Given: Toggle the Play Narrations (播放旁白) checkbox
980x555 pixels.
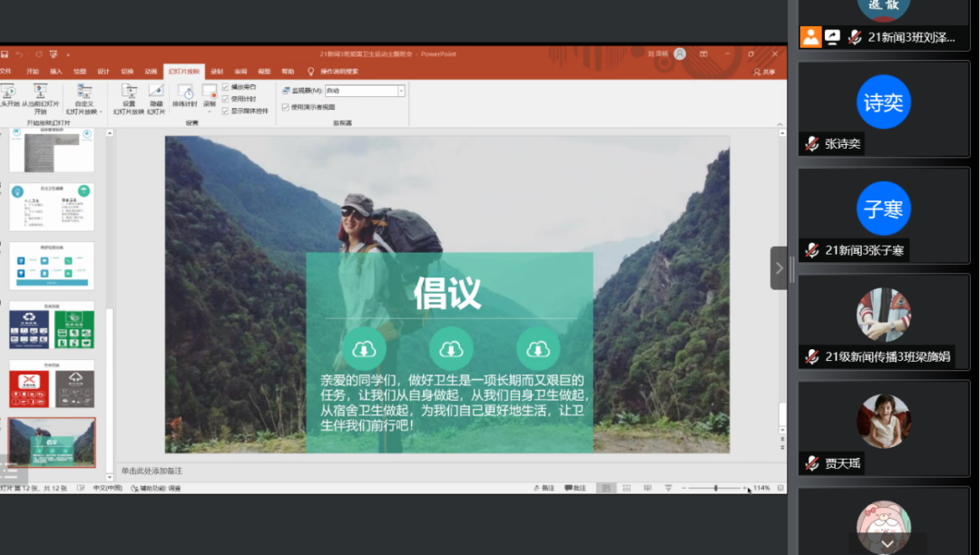Looking at the screenshot, I should pyautogui.click(x=223, y=88).
